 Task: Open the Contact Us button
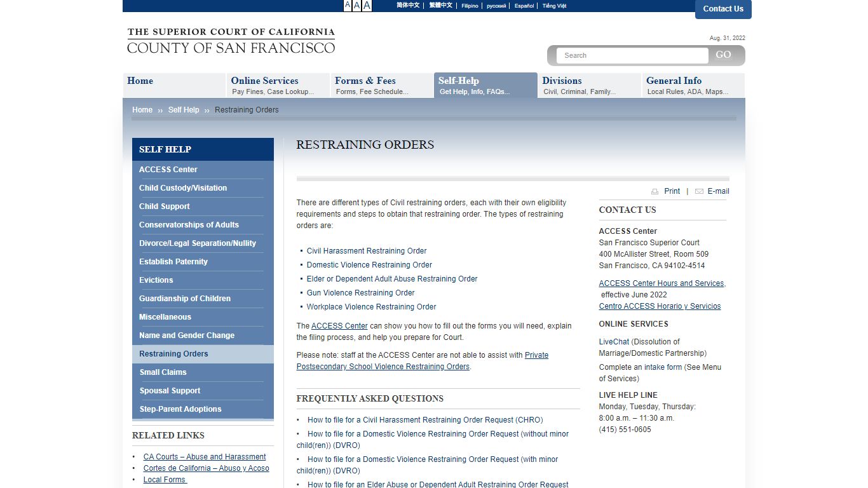(x=722, y=9)
